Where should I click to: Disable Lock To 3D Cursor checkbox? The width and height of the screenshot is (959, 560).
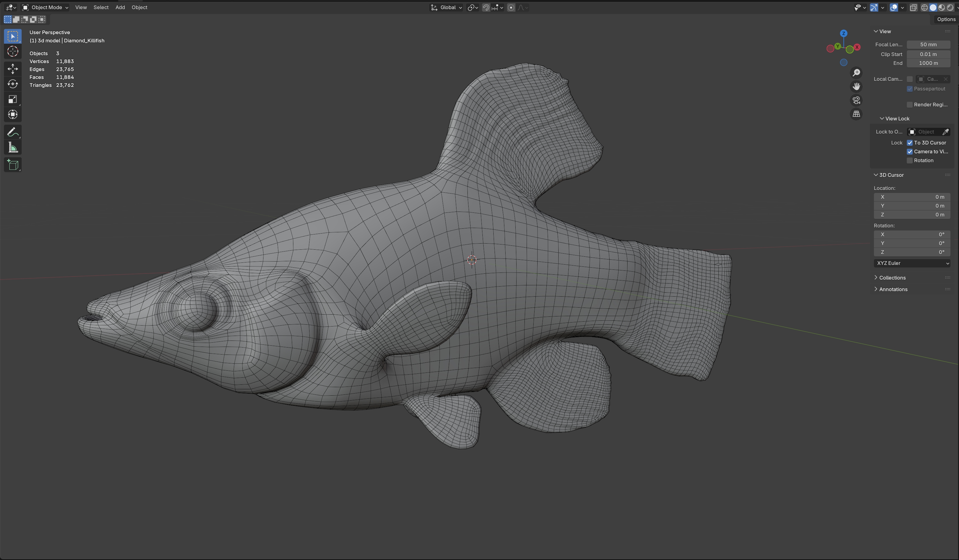point(910,143)
